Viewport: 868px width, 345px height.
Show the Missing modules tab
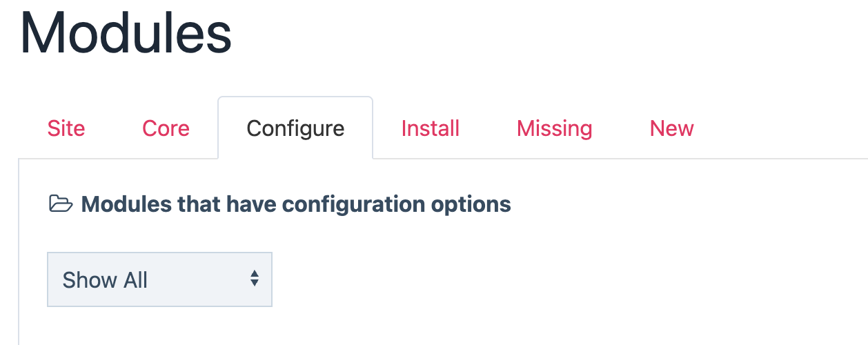554,128
